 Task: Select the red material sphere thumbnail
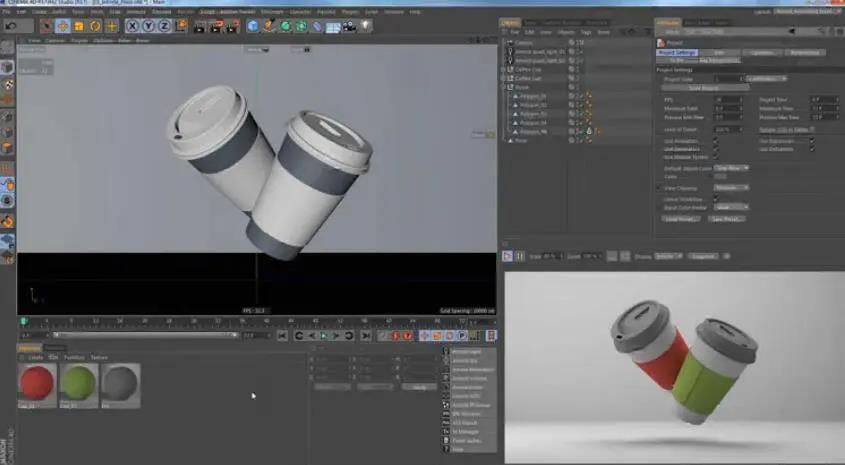click(38, 384)
